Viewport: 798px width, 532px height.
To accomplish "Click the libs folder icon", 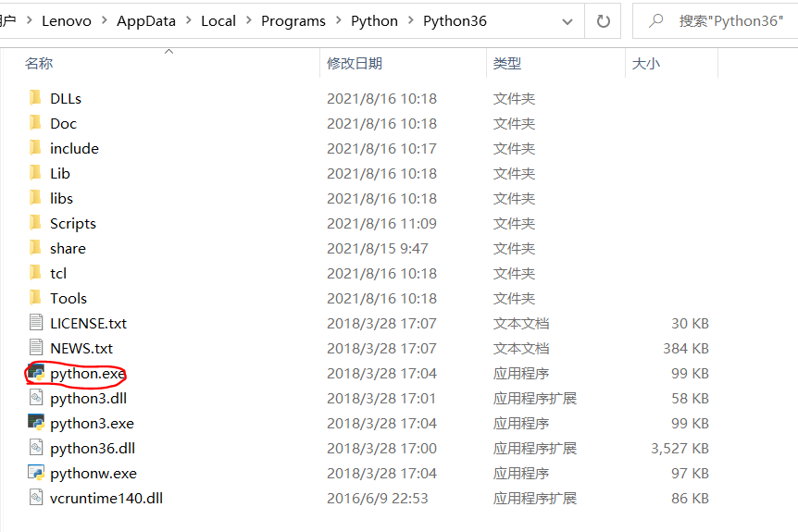I will click(x=35, y=197).
